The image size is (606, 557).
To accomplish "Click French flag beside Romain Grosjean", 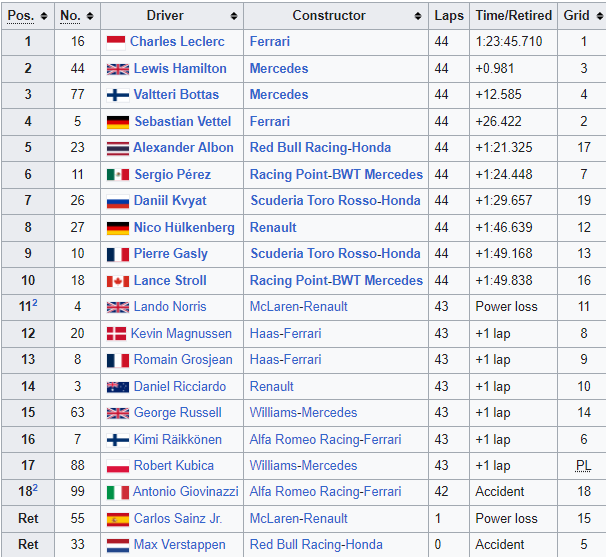I will (x=118, y=361).
